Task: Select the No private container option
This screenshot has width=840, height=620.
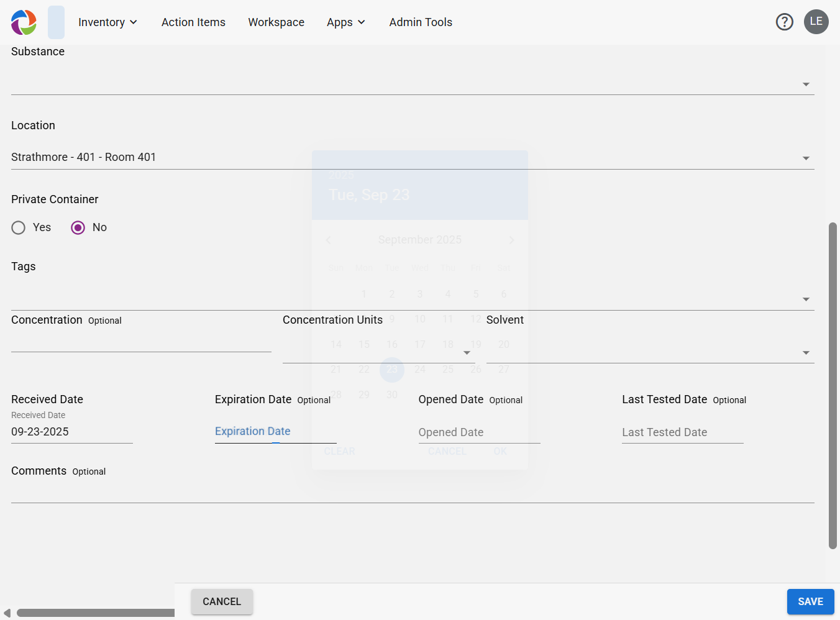Action: click(x=78, y=227)
